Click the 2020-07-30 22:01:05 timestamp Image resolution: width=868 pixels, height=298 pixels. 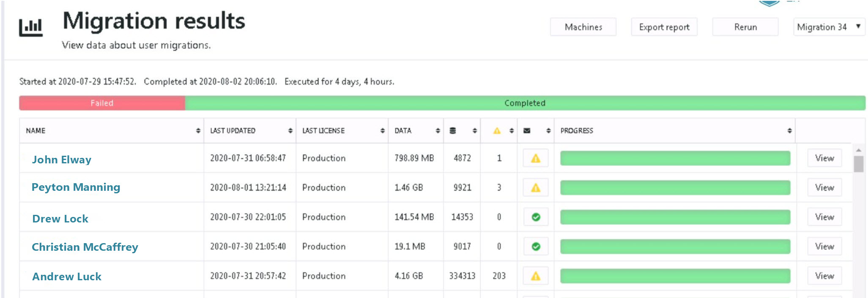tap(248, 217)
